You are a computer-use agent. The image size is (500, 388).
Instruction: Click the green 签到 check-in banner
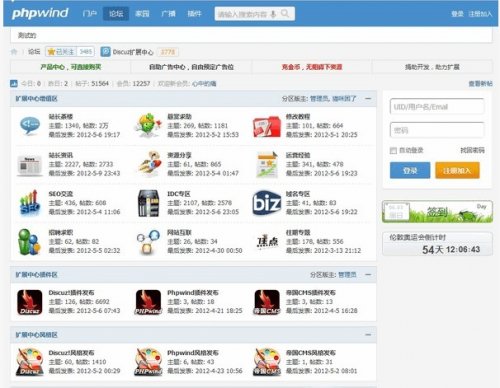coord(437,212)
